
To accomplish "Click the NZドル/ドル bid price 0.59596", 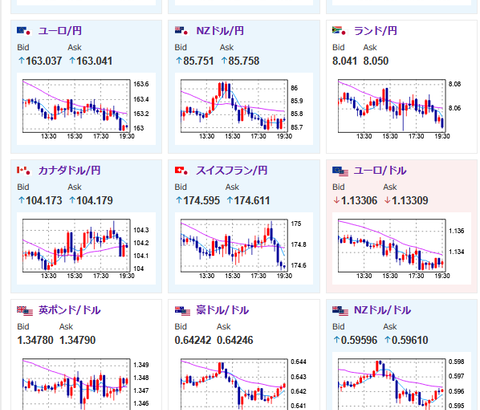I will point(355,340).
